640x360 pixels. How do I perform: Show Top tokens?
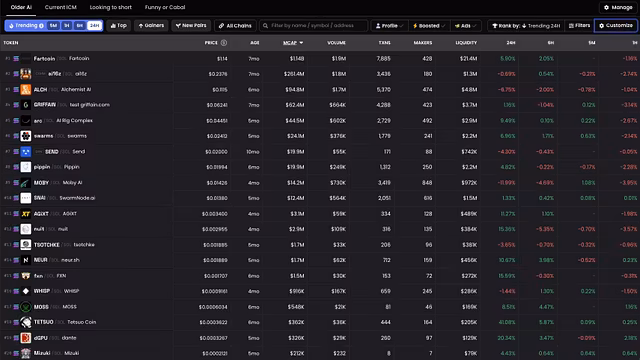pyautogui.click(x=119, y=26)
